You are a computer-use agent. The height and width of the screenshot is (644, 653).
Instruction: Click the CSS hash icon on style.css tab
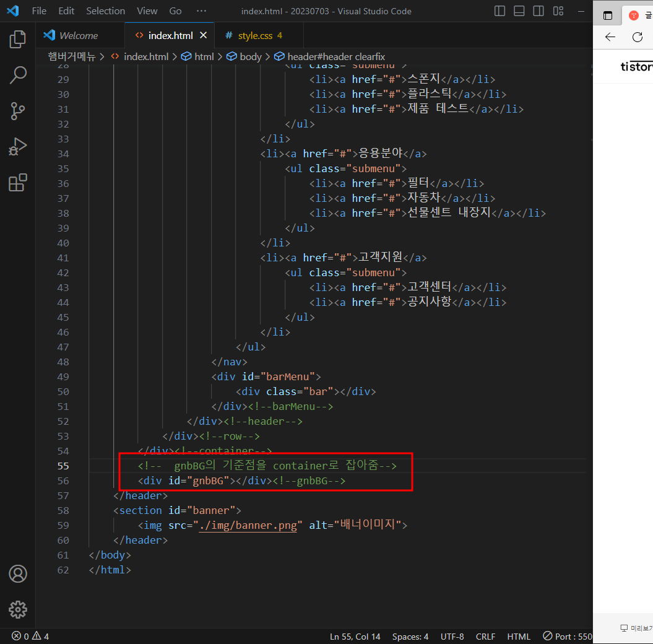(228, 35)
